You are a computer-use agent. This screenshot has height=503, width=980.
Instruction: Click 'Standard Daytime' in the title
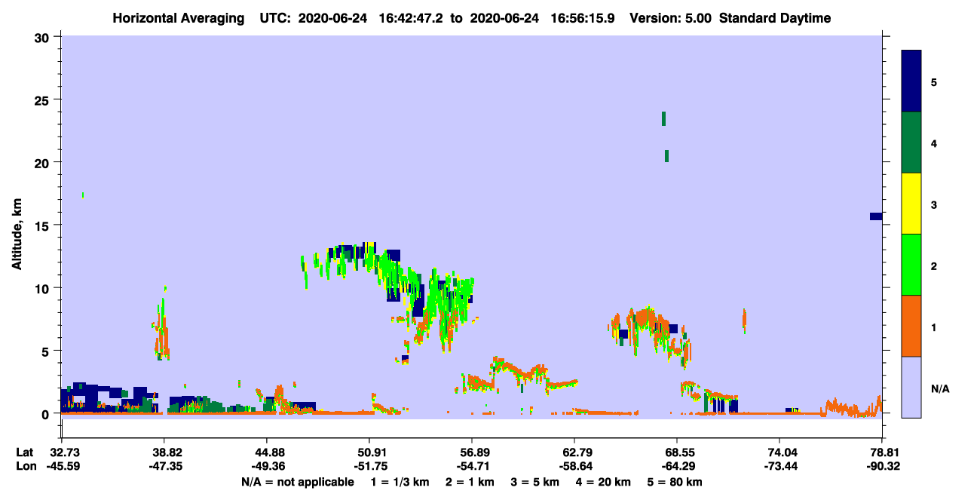click(775, 18)
